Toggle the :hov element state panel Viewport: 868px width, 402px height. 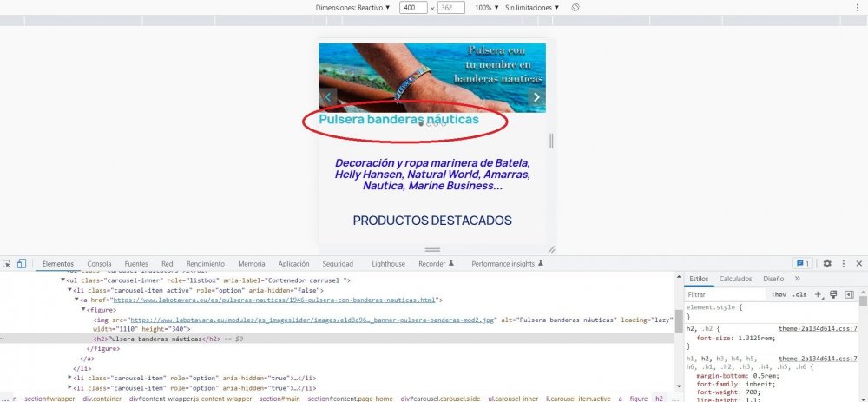[x=779, y=294]
